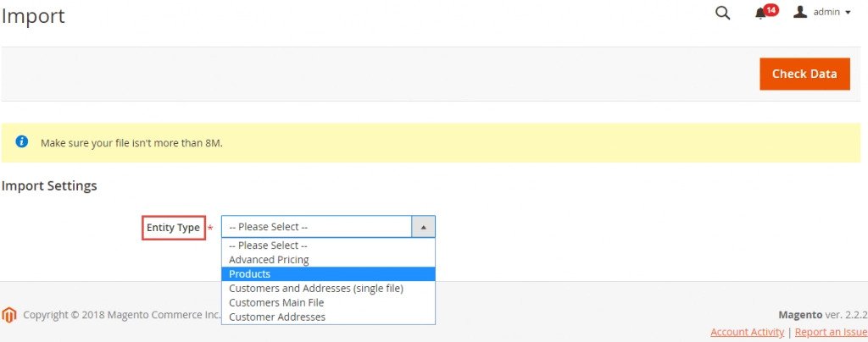Click the Magento logo in footer
The width and height of the screenshot is (868, 342).
click(8, 315)
